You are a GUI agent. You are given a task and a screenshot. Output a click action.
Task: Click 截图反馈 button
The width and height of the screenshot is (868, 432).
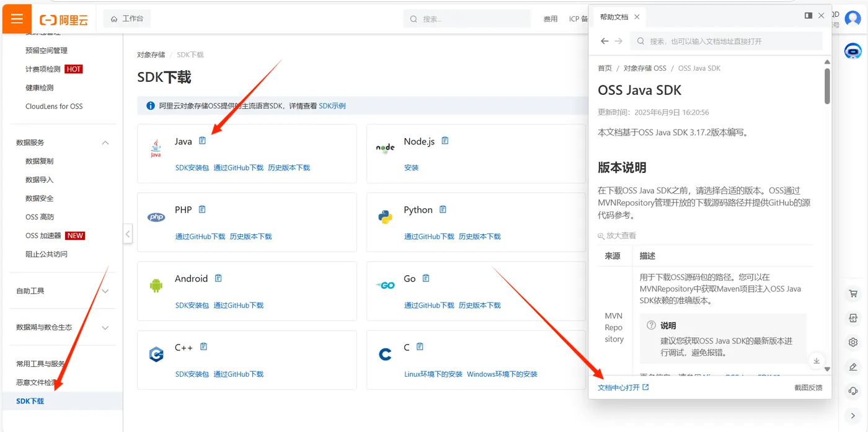pos(808,387)
